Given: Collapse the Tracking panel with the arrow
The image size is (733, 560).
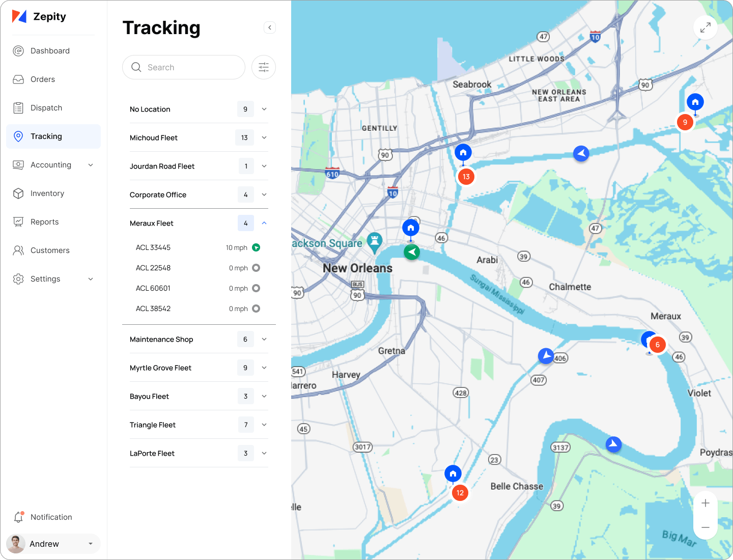Looking at the screenshot, I should 270,27.
